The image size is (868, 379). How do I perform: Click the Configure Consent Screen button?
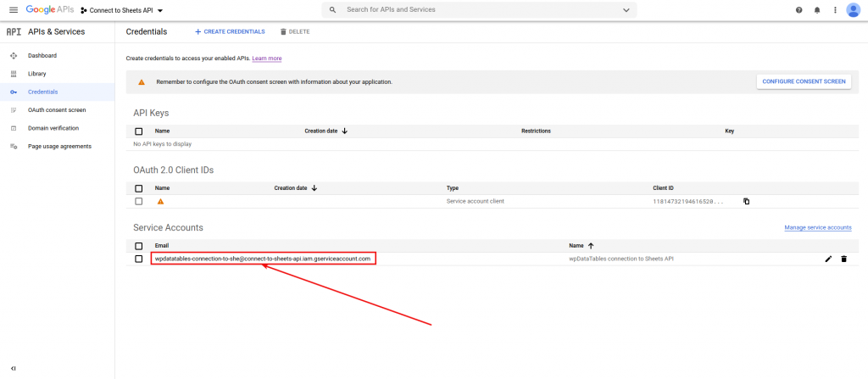(804, 81)
